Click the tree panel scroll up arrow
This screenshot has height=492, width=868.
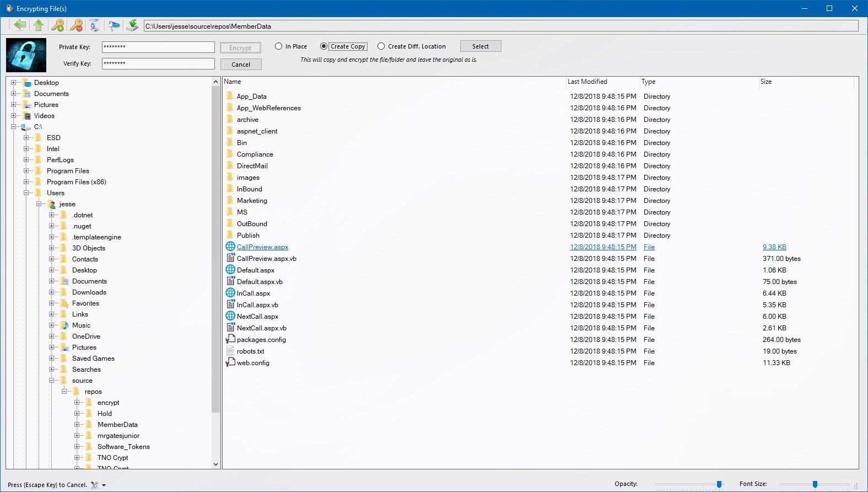click(215, 82)
